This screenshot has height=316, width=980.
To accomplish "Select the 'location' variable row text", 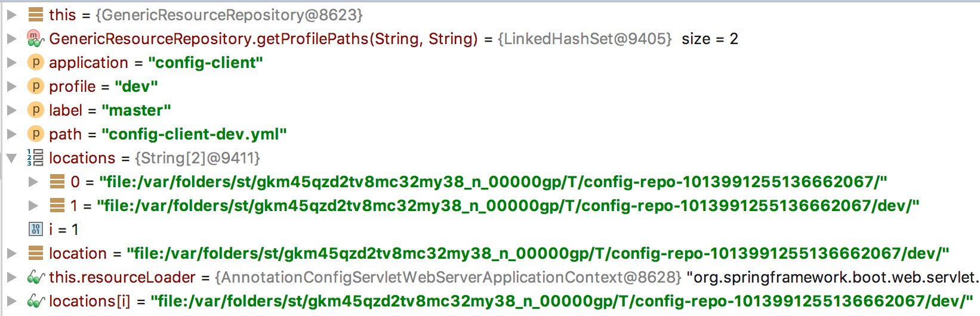I will coord(78,253).
